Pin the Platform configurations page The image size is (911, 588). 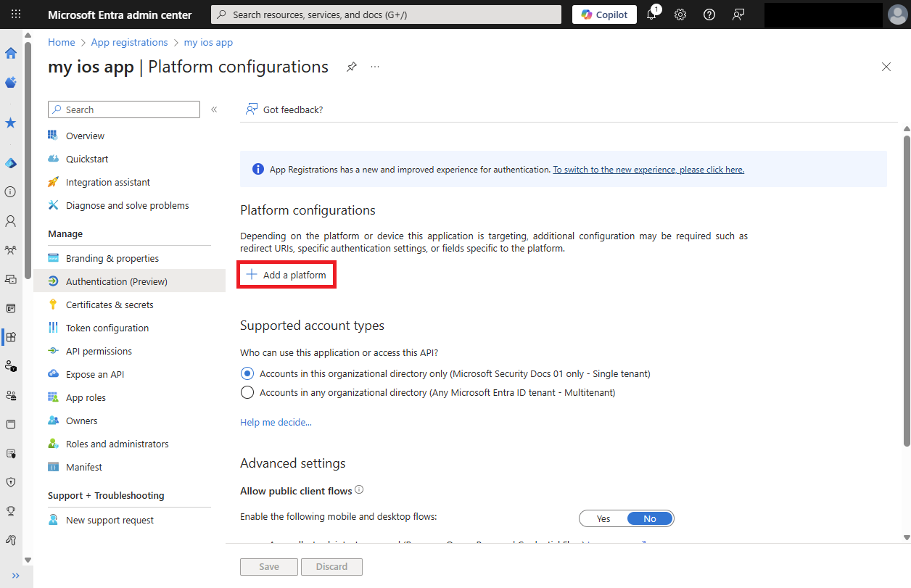click(x=352, y=67)
